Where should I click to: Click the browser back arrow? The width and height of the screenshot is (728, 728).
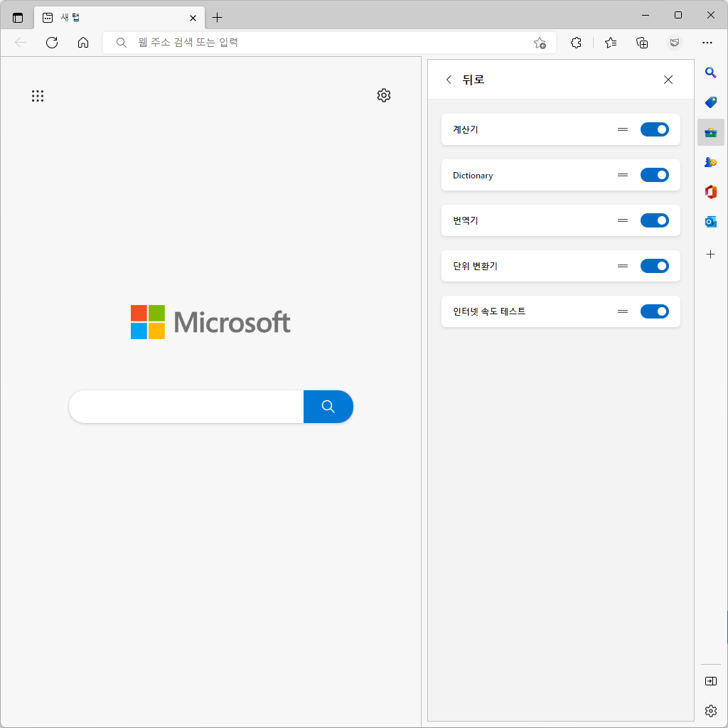coord(21,43)
